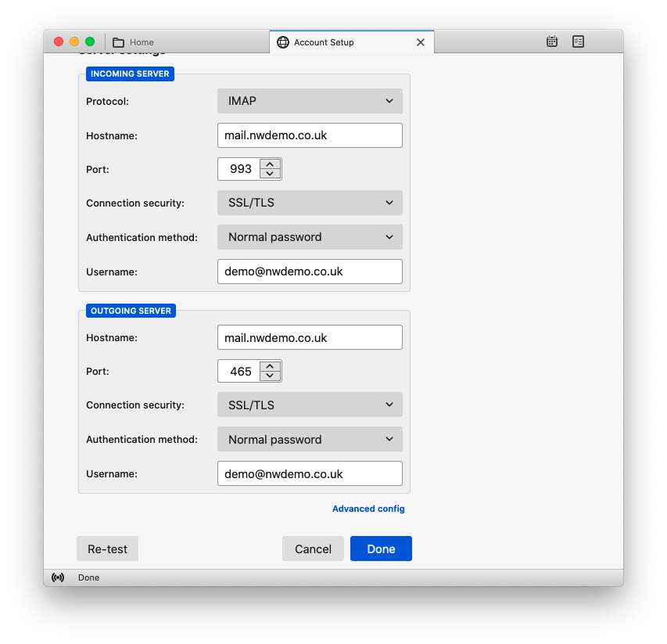Click the Cancel button
The height and width of the screenshot is (644, 667).
[x=313, y=549]
